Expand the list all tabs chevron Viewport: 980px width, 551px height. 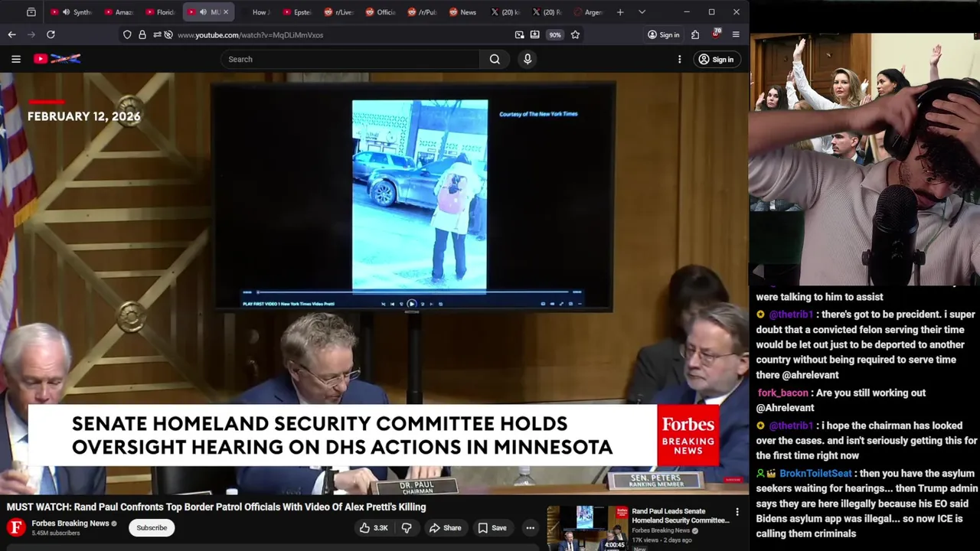pos(642,12)
